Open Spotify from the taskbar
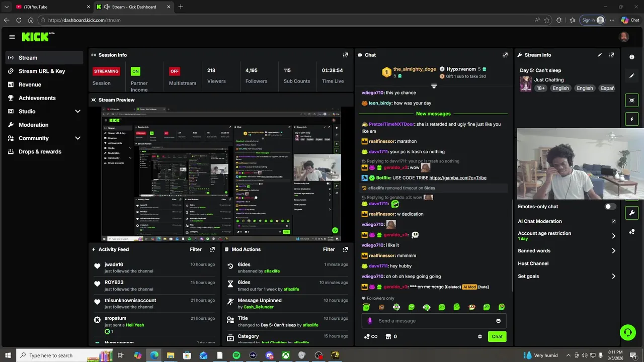Image resolution: width=644 pixels, height=362 pixels. 236,355
